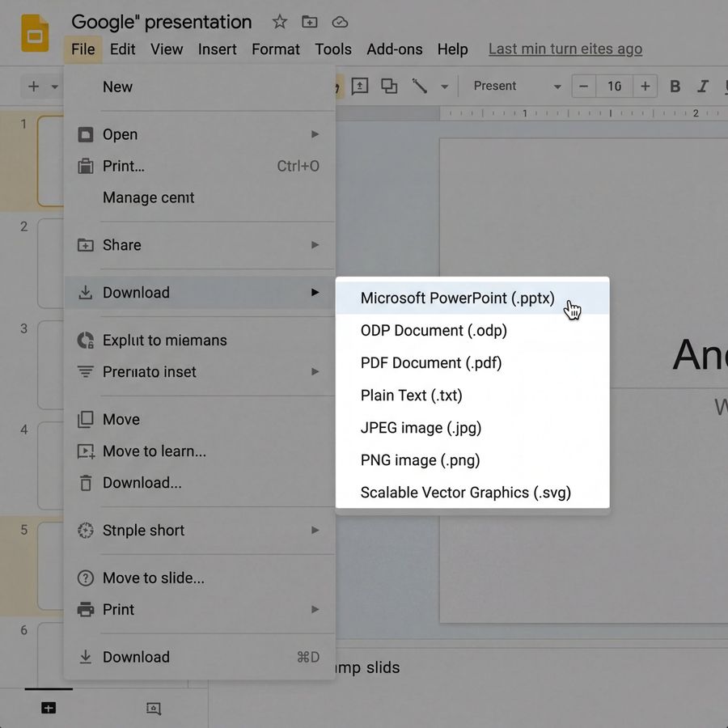Image resolution: width=728 pixels, height=728 pixels.
Task: Increase font size with plus button
Action: tap(645, 87)
